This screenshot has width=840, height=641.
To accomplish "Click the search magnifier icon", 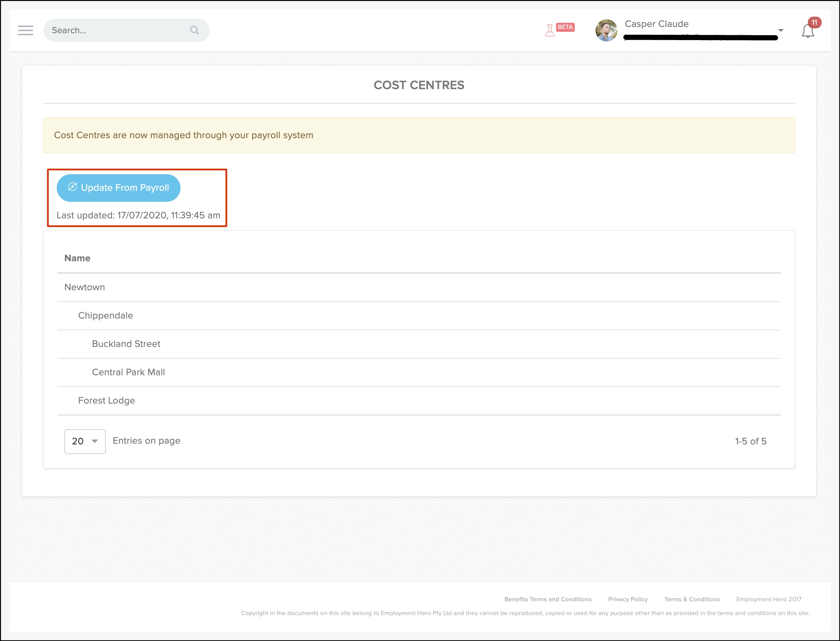I will click(194, 30).
